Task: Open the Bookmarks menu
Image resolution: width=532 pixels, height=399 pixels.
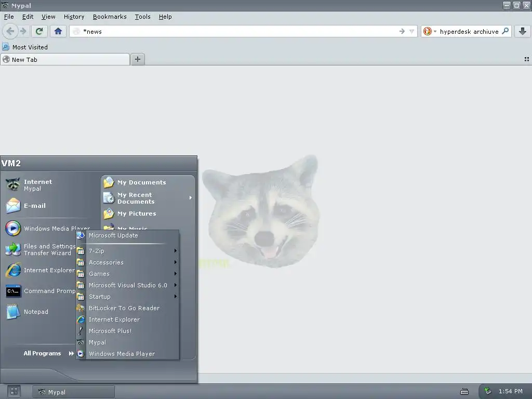Action: coord(110,17)
